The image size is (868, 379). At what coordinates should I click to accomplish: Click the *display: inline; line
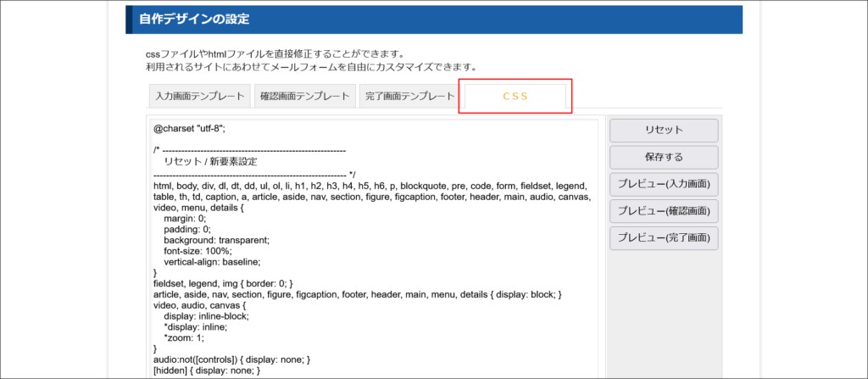[196, 327]
